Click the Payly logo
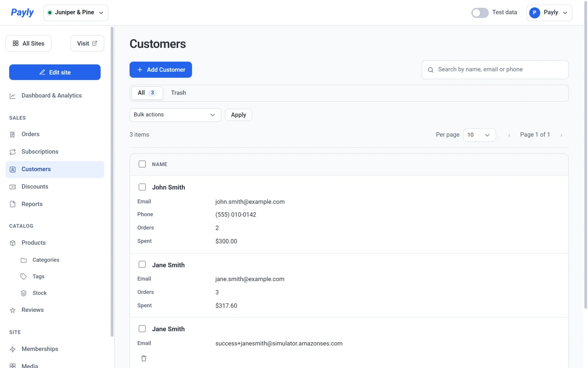 (22, 13)
